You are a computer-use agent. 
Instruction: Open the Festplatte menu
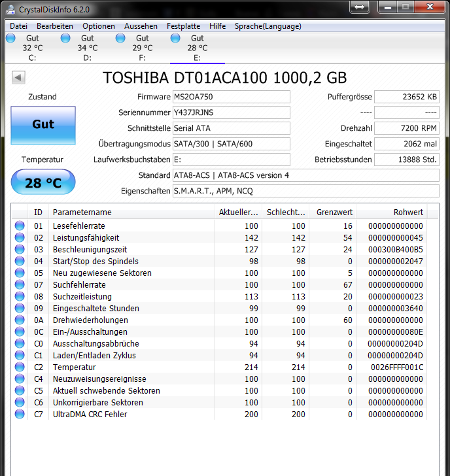183,26
